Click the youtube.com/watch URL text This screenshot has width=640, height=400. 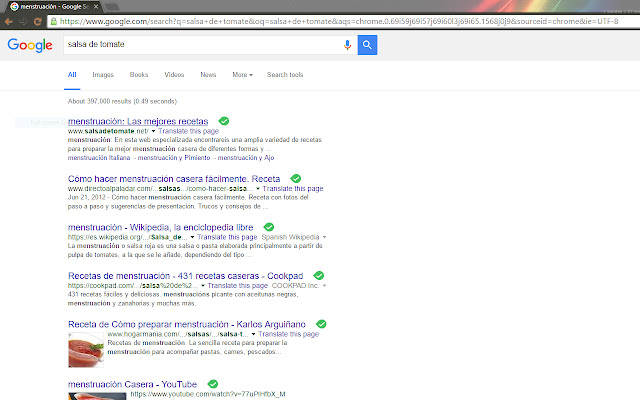pos(208,394)
